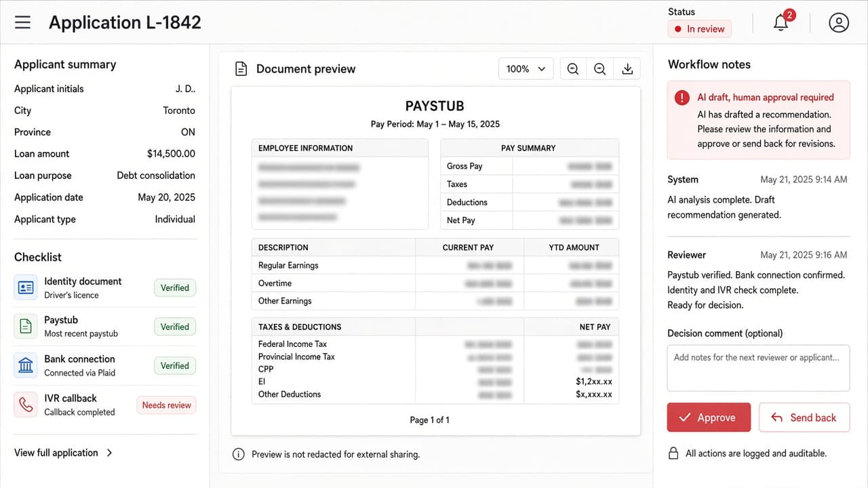Click the lock icon near audit notice
This screenshot has height=488, width=868.
click(x=673, y=453)
